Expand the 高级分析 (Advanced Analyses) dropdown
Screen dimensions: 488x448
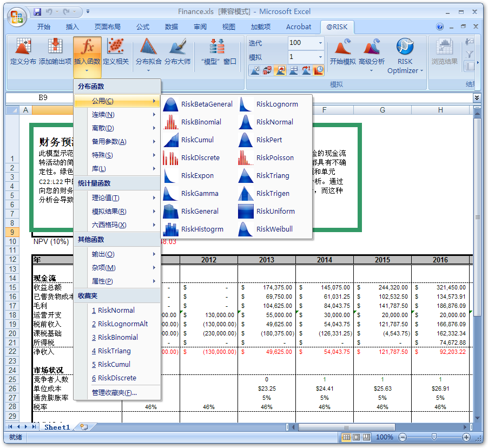pyautogui.click(x=371, y=71)
